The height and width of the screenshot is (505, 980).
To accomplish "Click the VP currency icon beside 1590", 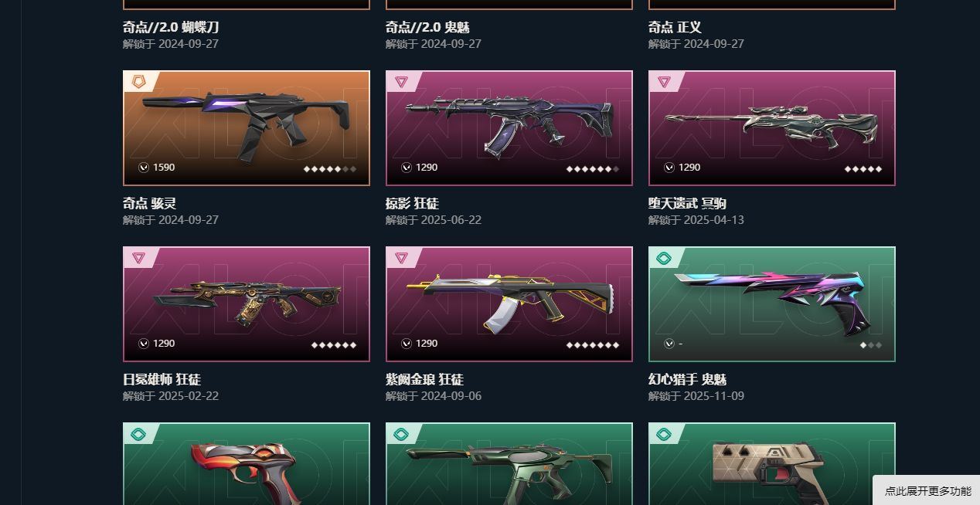I will 144,168.
